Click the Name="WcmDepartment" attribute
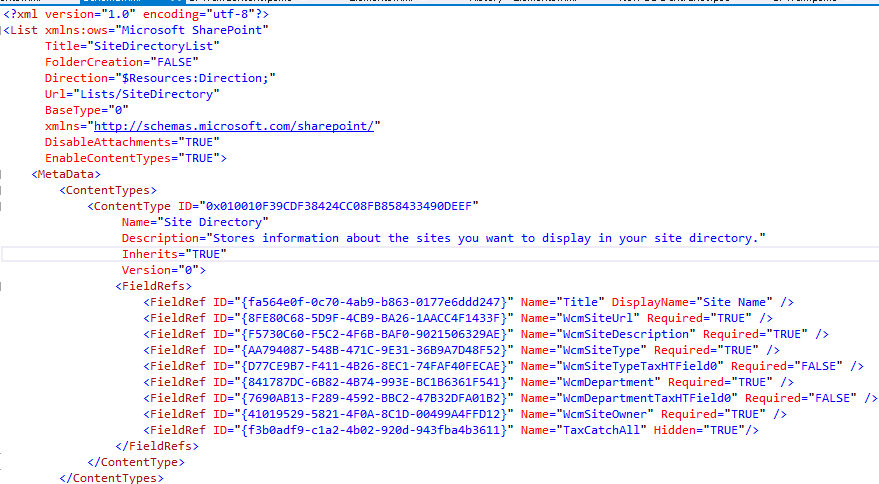The height and width of the screenshot is (484, 879). [591, 382]
